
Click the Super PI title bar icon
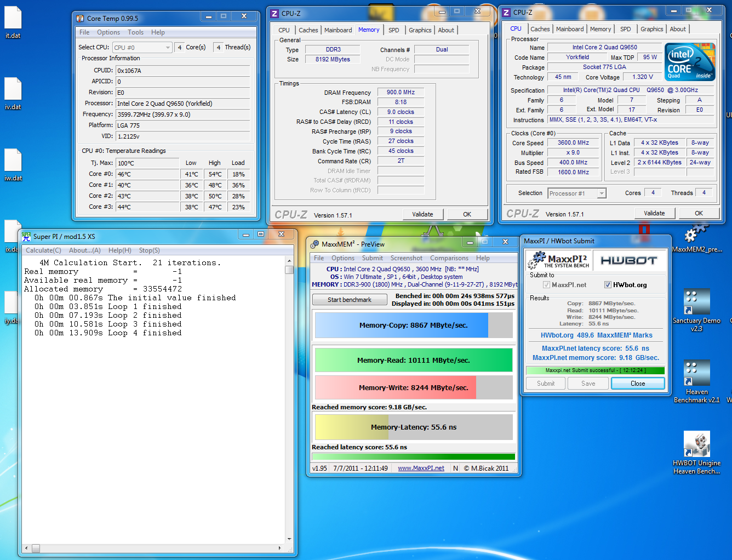[26, 236]
